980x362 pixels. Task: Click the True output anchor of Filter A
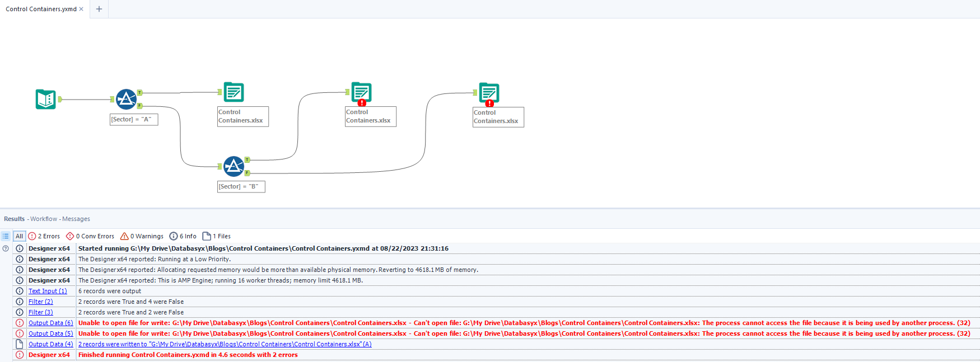coord(140,93)
